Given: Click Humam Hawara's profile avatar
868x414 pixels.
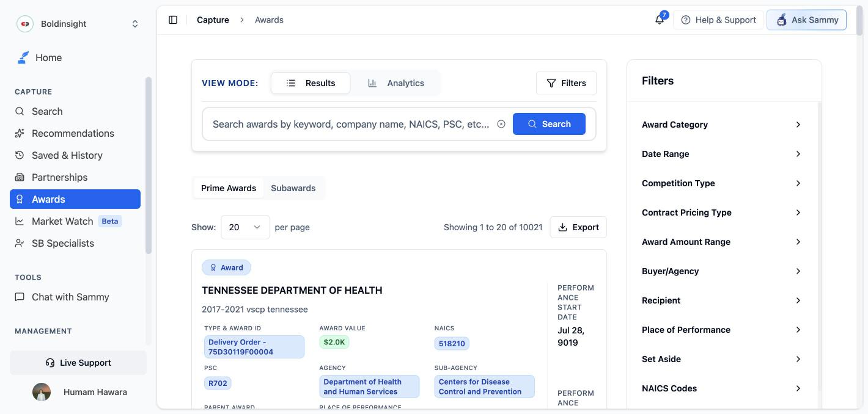Looking at the screenshot, I should tap(42, 392).
